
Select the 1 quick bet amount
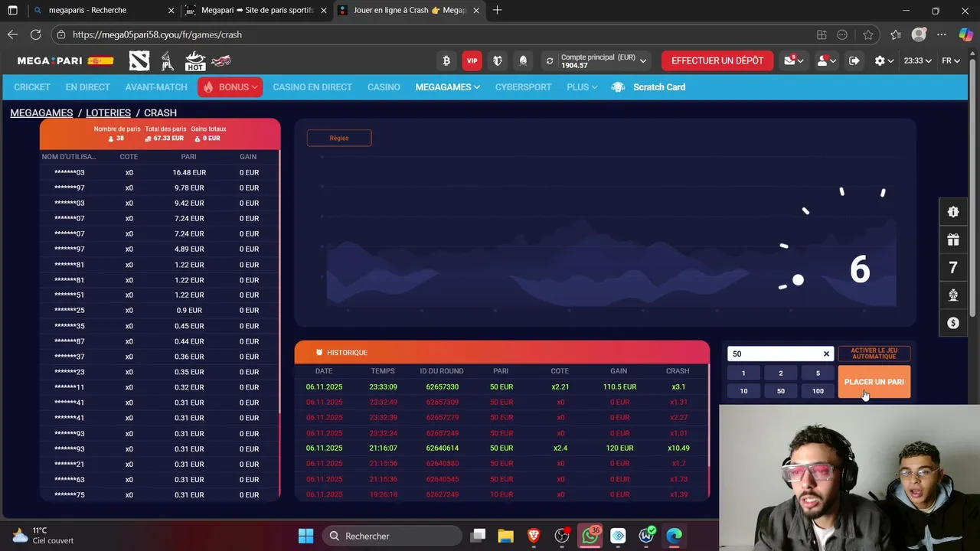pyautogui.click(x=743, y=373)
